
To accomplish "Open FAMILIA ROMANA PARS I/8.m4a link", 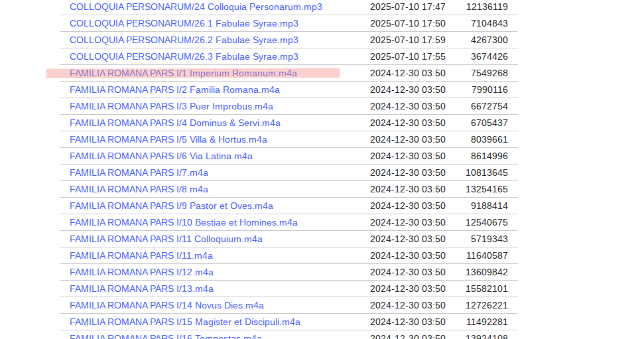I will [139, 190].
